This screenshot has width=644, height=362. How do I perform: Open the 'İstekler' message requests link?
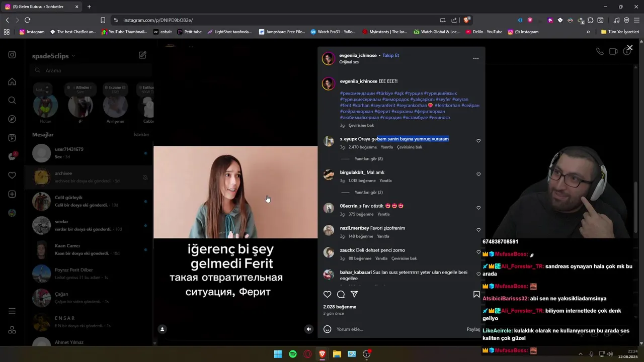(141, 135)
